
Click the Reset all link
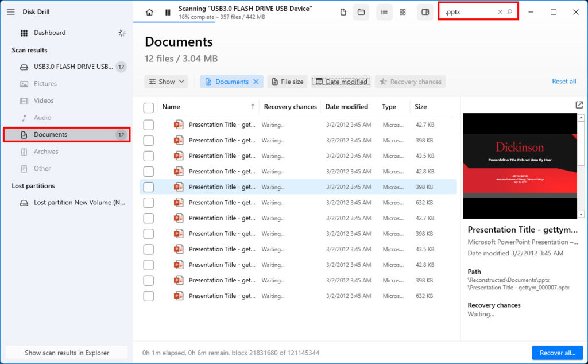coord(564,82)
